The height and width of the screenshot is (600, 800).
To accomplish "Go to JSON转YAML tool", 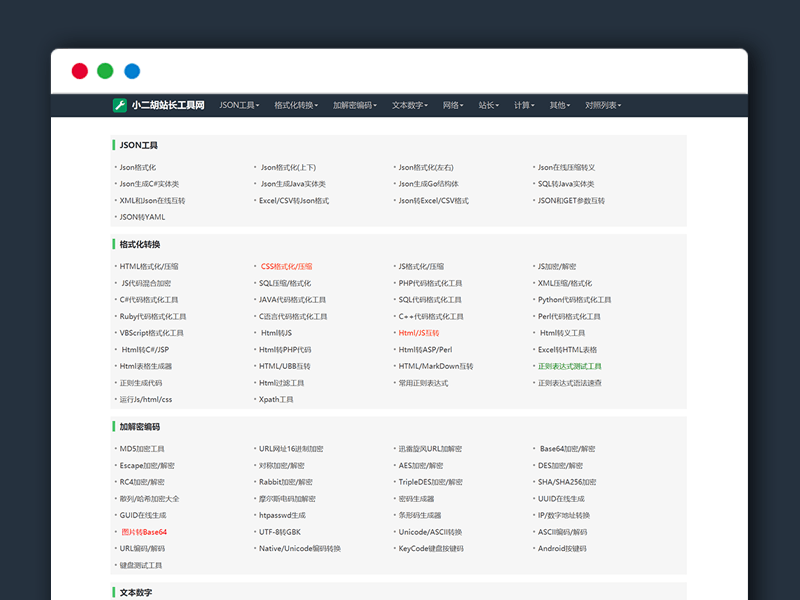I will tap(143, 217).
